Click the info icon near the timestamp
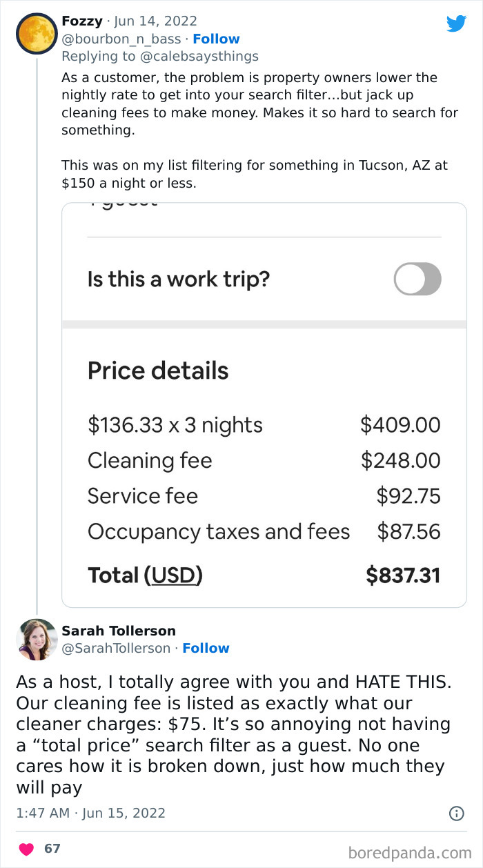Screen dimensions: 483x868 [x=458, y=813]
